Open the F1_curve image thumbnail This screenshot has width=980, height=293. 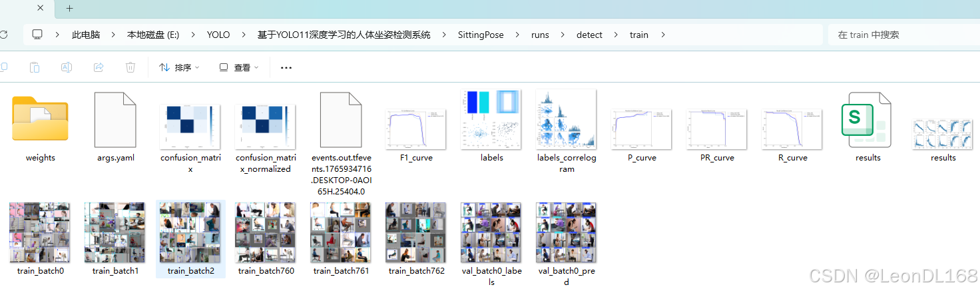click(x=416, y=129)
